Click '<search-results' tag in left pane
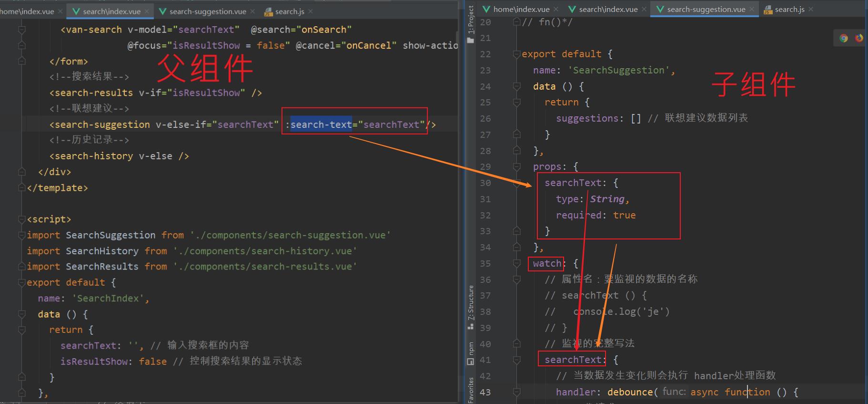 pyautogui.click(x=91, y=93)
